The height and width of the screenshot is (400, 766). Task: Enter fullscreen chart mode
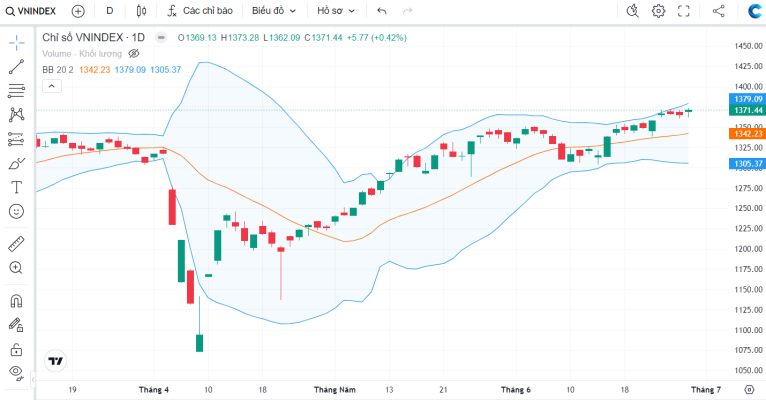coord(684,11)
